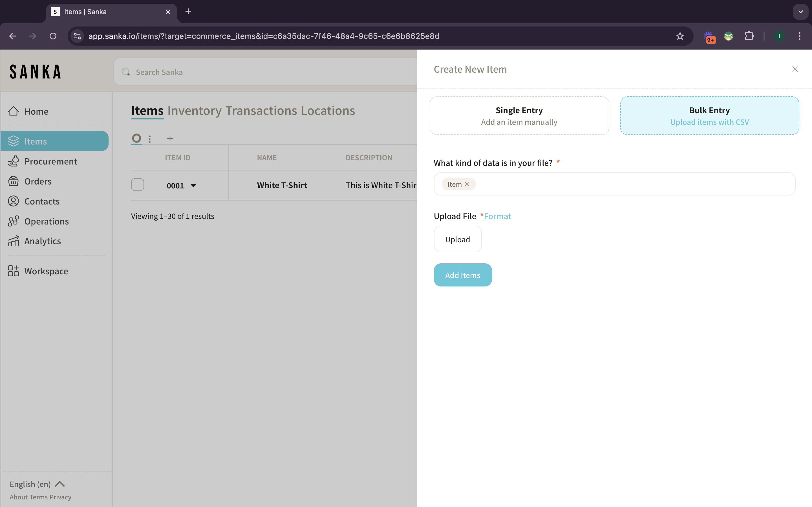This screenshot has height=507, width=812.
Task: Choose the Bulk Entry option
Action: tap(709, 116)
